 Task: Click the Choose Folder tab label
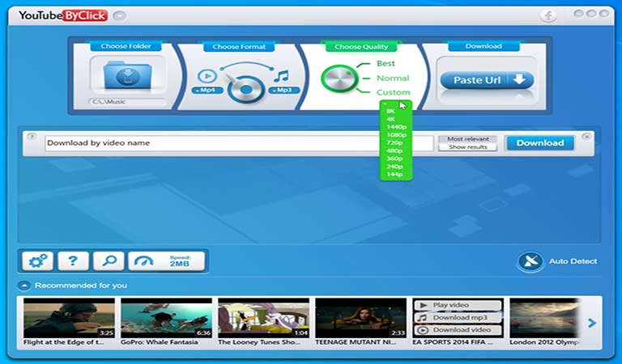[126, 46]
